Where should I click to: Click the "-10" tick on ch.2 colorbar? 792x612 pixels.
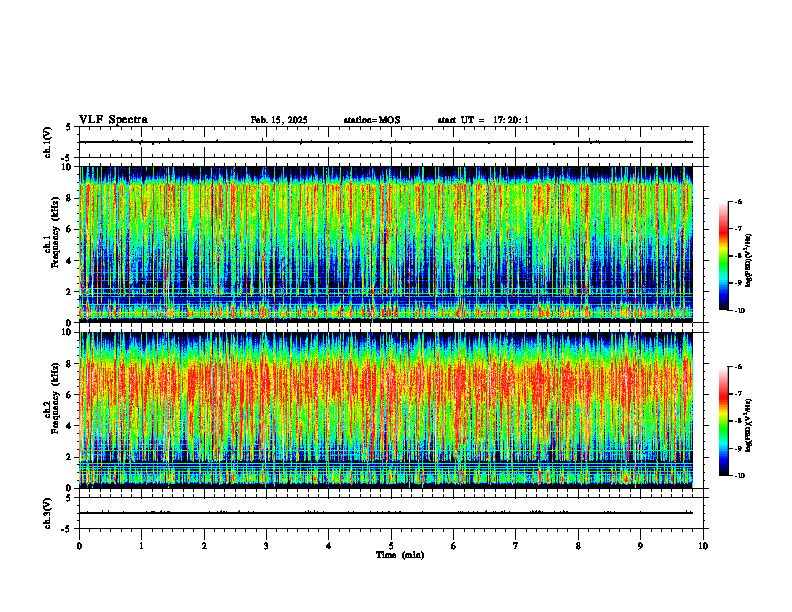740,476
